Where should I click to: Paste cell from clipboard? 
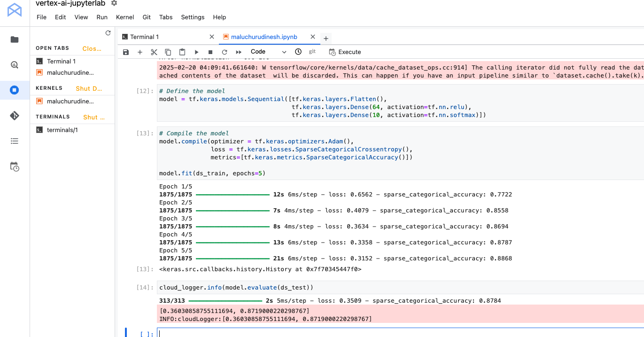(182, 52)
